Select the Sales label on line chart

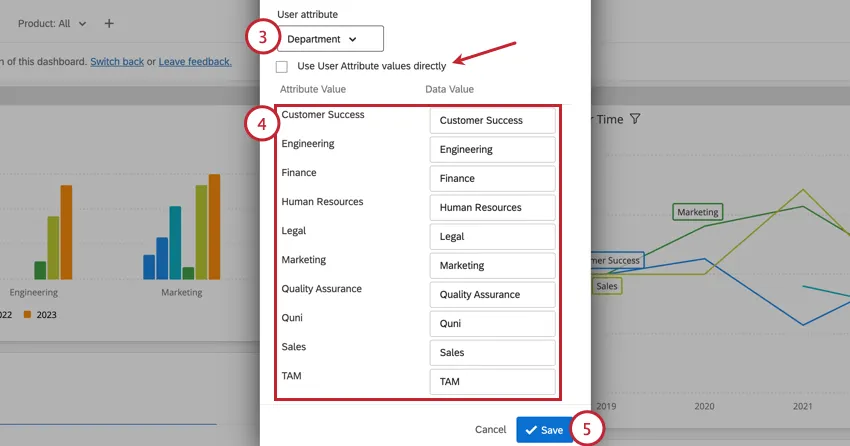(x=607, y=286)
